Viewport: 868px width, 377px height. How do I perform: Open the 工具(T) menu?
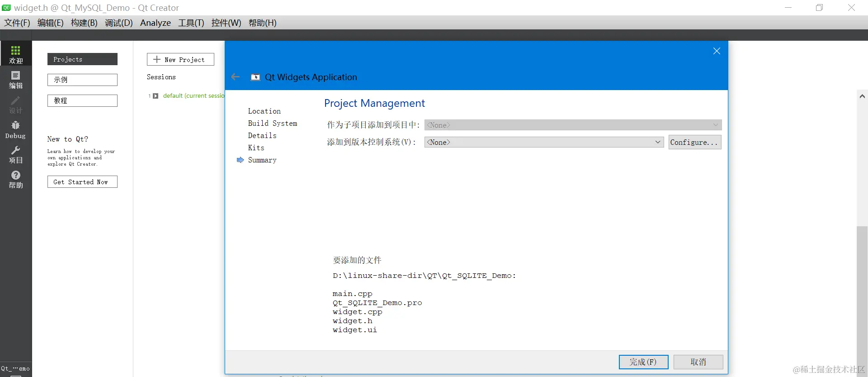(191, 23)
